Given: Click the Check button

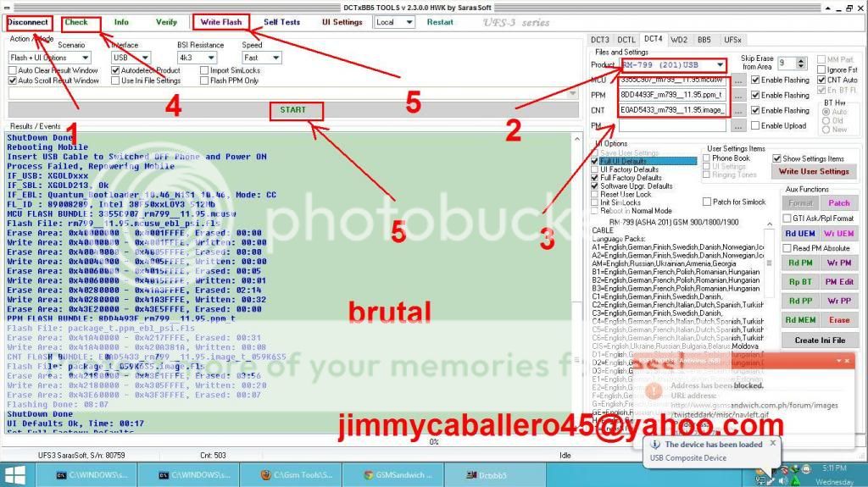Looking at the screenshot, I should (x=76, y=22).
